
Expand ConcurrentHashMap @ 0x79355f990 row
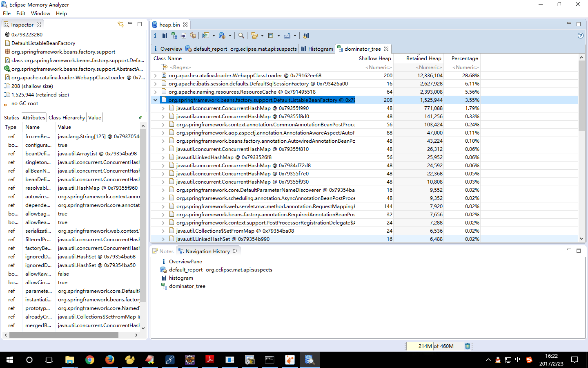click(x=163, y=108)
